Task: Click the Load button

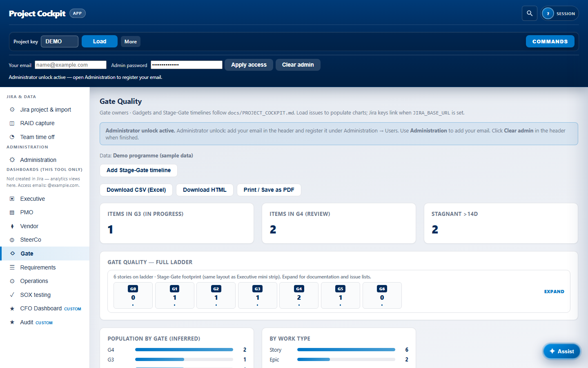Action: click(x=100, y=41)
